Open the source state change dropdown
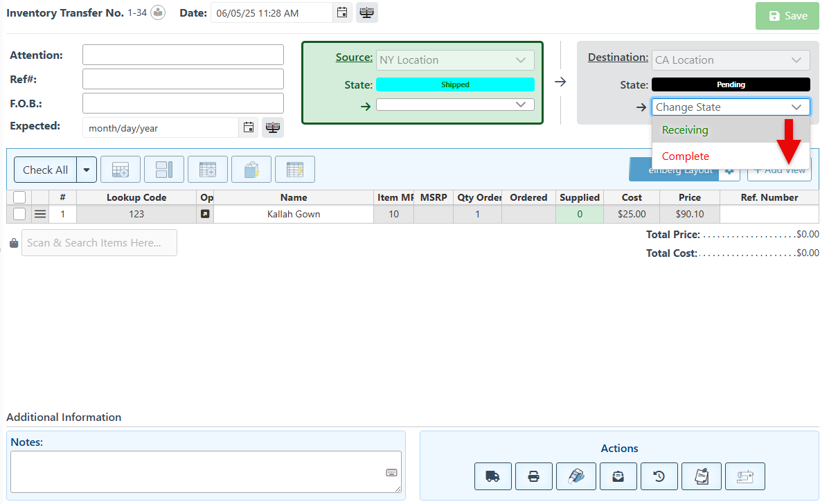This screenshot has width=820, height=504. point(455,105)
